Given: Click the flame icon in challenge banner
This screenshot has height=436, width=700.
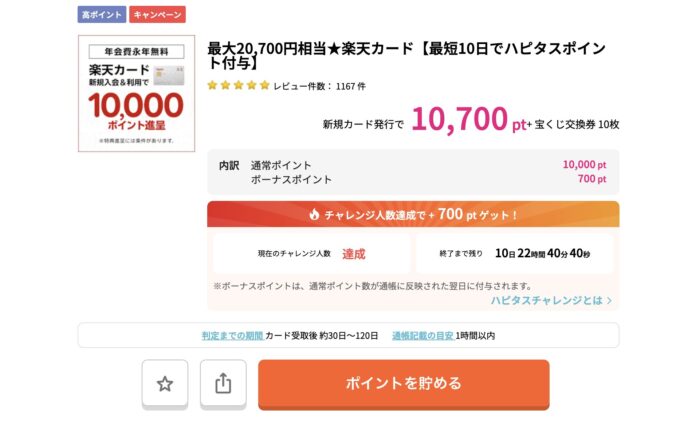Looking at the screenshot, I should click(x=314, y=215).
